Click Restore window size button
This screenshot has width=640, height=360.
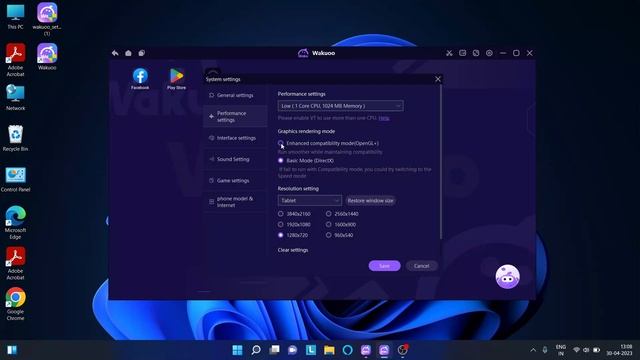point(370,200)
